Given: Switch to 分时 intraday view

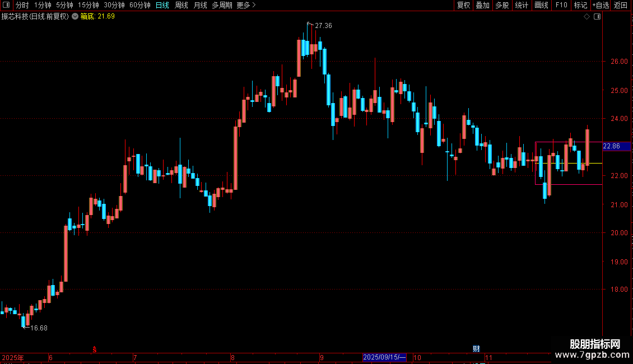Looking at the screenshot, I should (22, 5).
